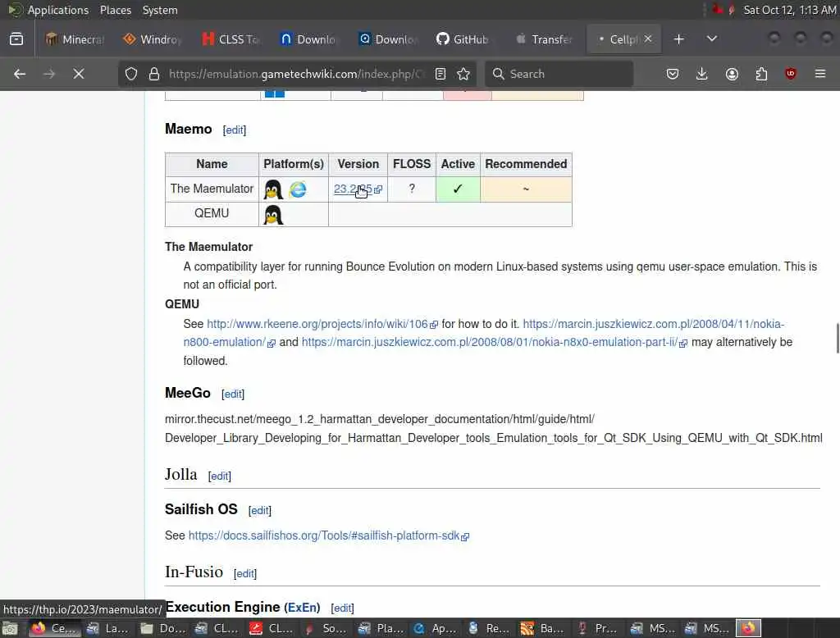Click the Active checkmark cell for Maemulator
This screenshot has width=840, height=638.
point(458,189)
